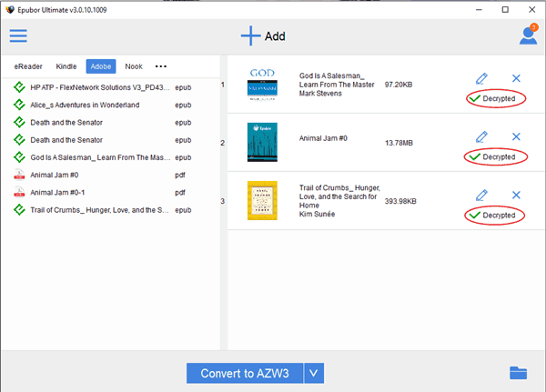The width and height of the screenshot is (546, 392).
Task: Minimize the Epubor Ultimate window
Action: tap(480, 10)
